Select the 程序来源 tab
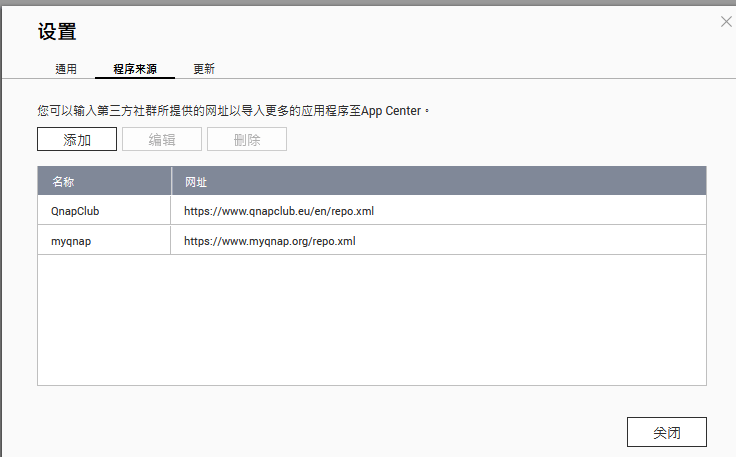The height and width of the screenshot is (457, 736). coord(135,69)
